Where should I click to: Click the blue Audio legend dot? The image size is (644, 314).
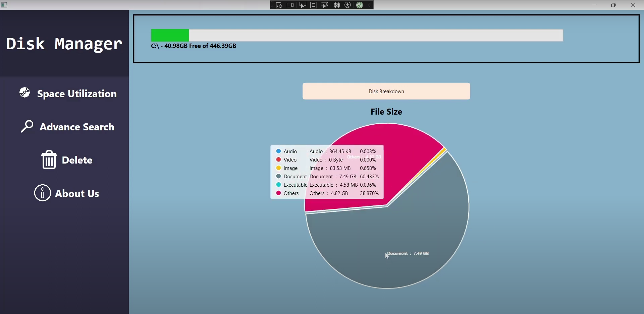click(278, 151)
